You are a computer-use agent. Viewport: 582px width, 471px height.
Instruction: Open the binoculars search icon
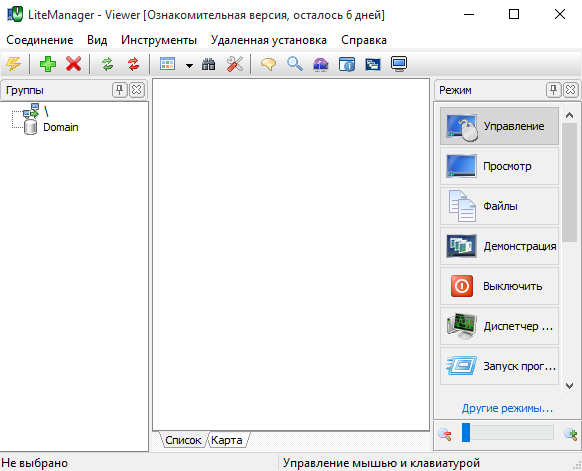pyautogui.click(x=209, y=64)
